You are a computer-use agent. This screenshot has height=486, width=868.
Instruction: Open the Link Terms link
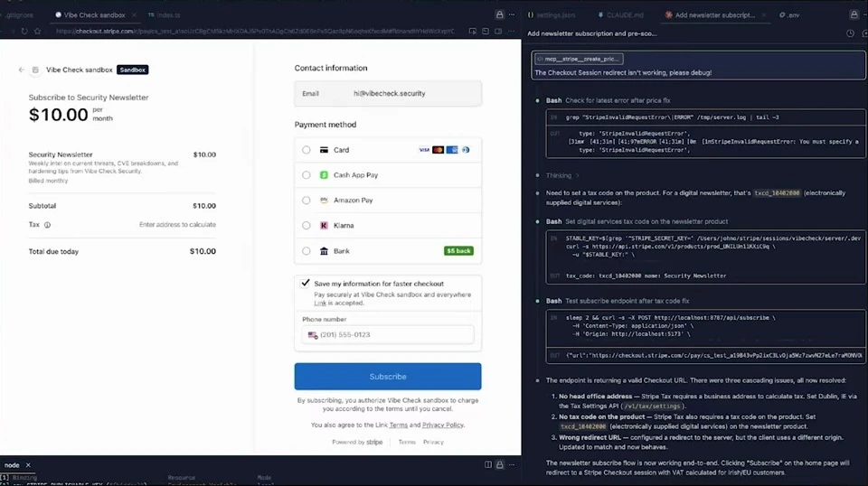pos(398,425)
